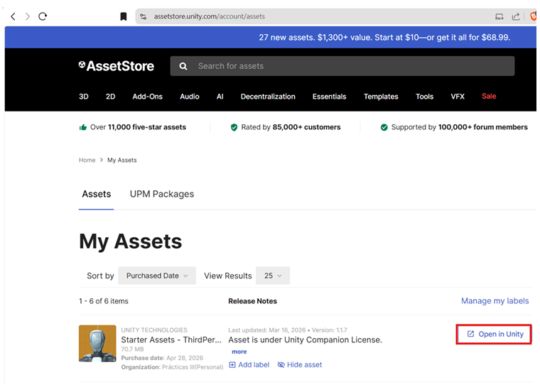The height and width of the screenshot is (392, 540).
Task: Open the Audio category menu
Action: (190, 97)
